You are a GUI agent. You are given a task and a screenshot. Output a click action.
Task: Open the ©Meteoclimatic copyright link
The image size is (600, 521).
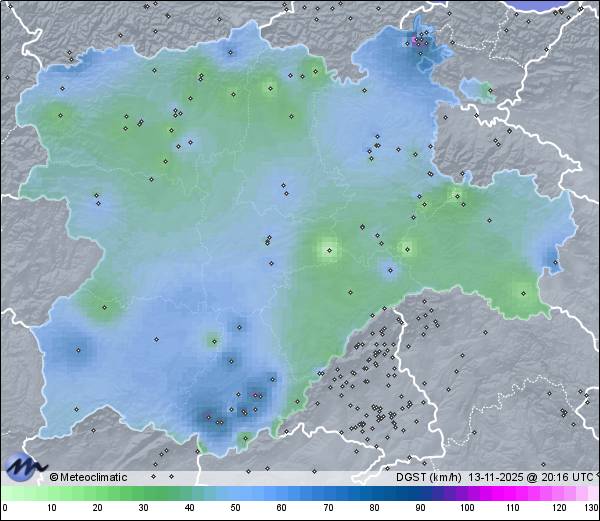pyautogui.click(x=88, y=477)
